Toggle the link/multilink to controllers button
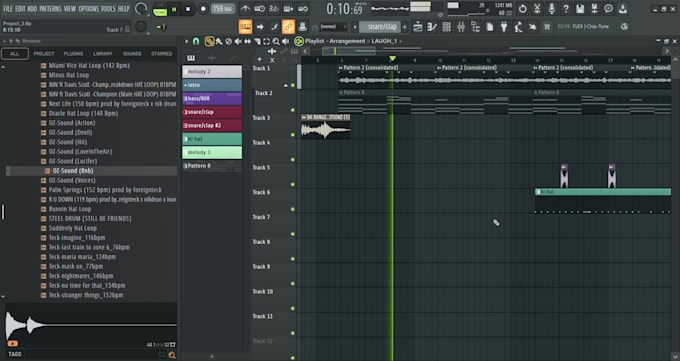 [x=288, y=27]
